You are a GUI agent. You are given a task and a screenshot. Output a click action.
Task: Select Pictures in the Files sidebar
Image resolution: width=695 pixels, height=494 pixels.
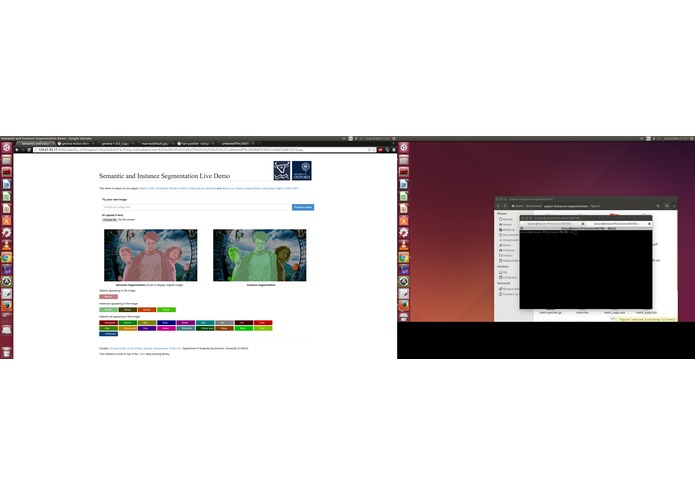click(507, 250)
